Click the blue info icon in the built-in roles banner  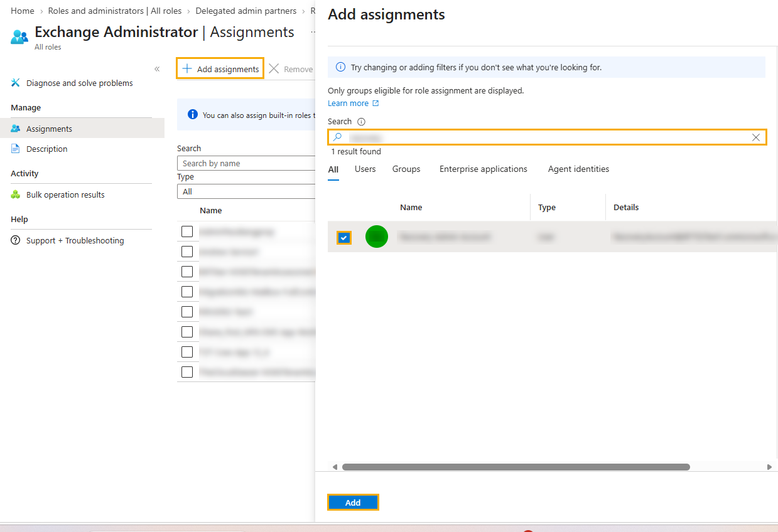[193, 115]
